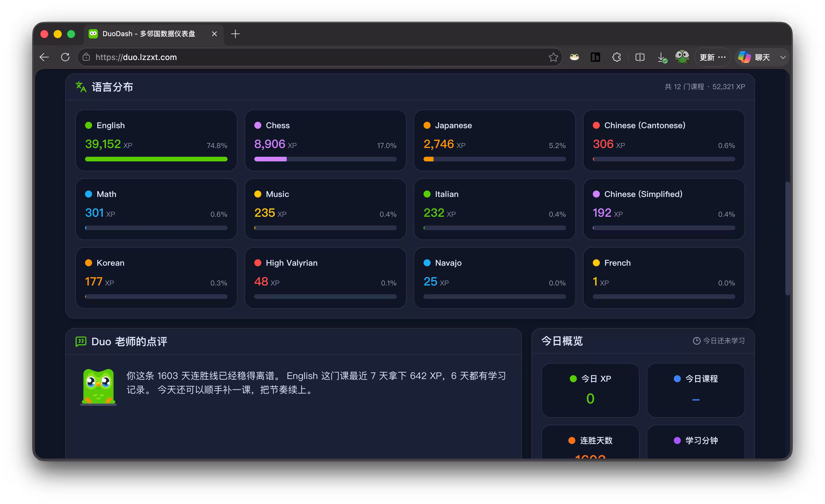Open a new tab with the plus button
The height and width of the screenshot is (504, 825).
(x=235, y=34)
